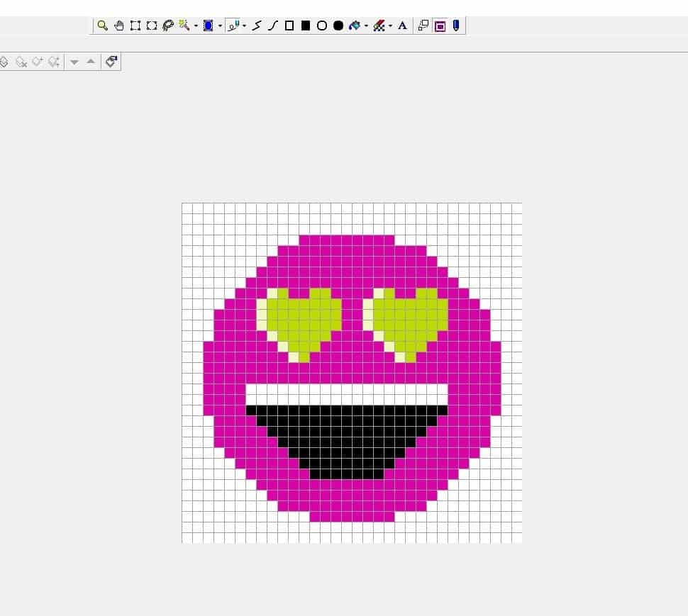Select the Paint Bucket fill tool
Screen dimensions: 688x616
355,26
